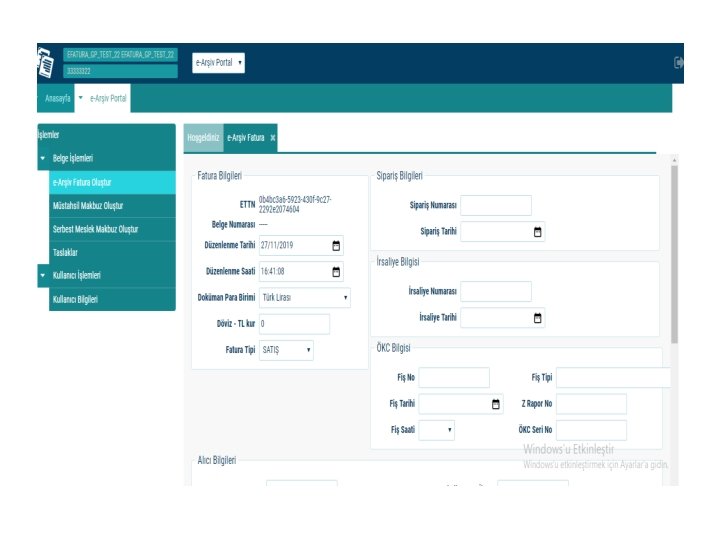Click the Fiş Tipi field

pos(613,377)
